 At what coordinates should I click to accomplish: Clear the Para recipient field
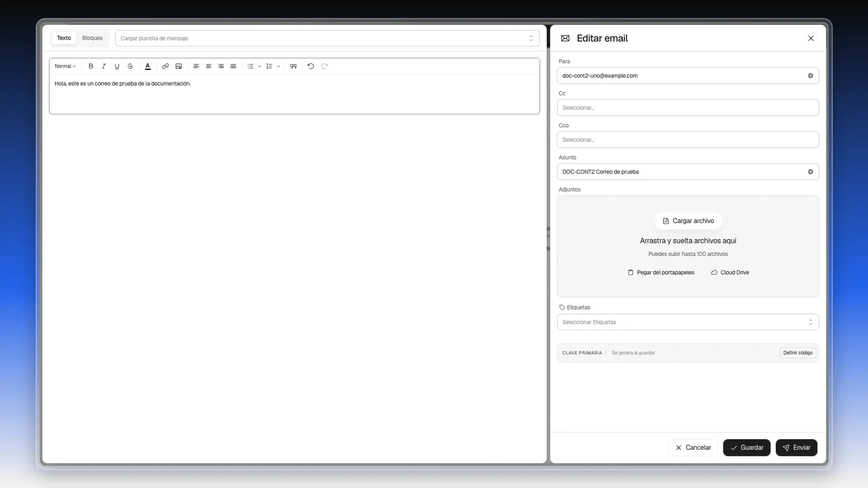(811, 76)
